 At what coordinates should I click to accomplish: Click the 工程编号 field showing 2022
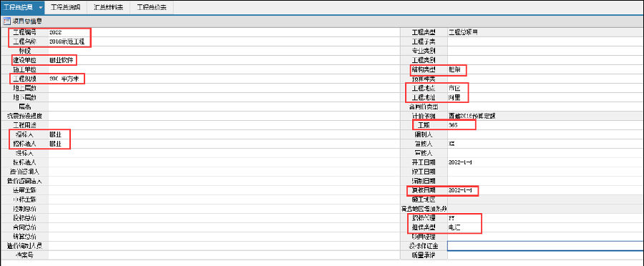click(224, 32)
